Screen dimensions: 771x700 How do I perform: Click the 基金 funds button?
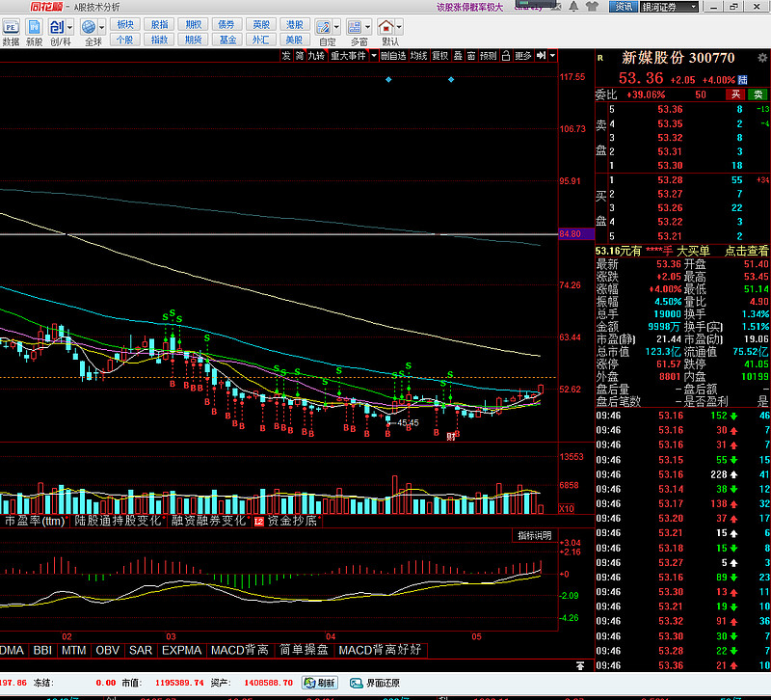pos(227,40)
